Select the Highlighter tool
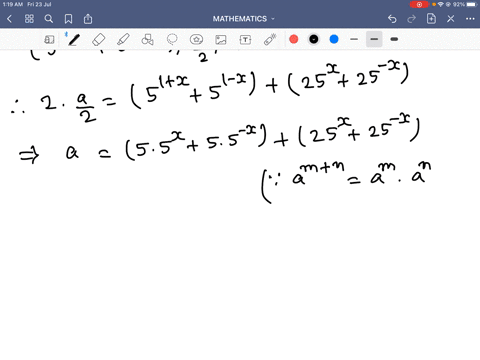Viewport: 480px width, 360px height. click(x=123, y=40)
